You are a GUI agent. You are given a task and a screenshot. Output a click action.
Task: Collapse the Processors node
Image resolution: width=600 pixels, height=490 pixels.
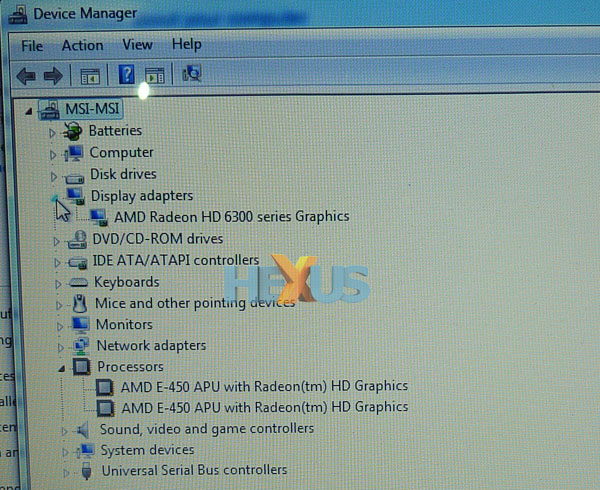[61, 369]
